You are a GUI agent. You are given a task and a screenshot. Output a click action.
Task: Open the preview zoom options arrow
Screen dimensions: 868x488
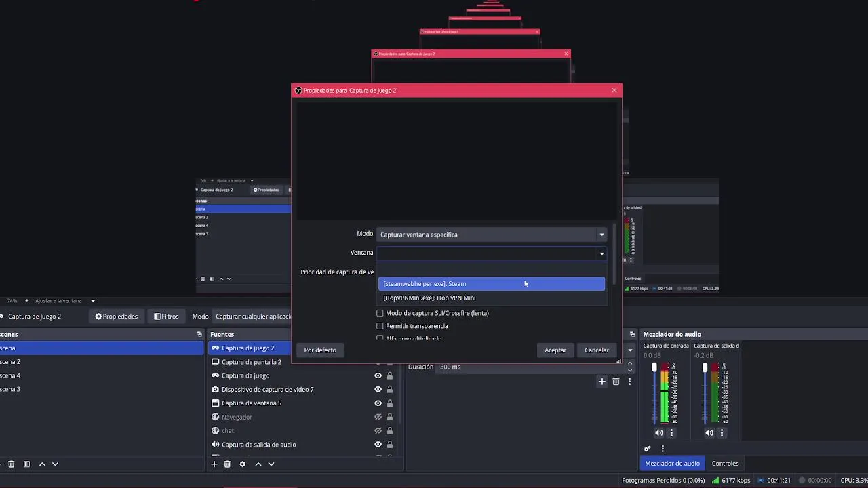93,301
